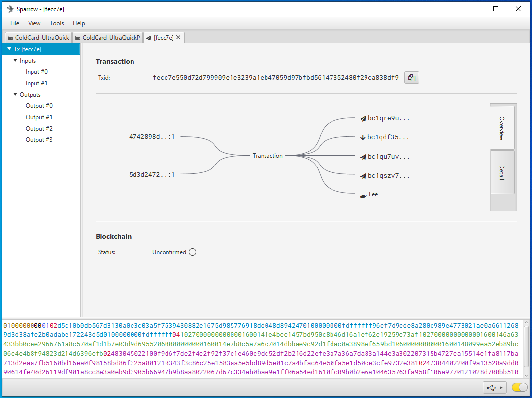Collapse the Tx [fecc7e] tree node
This screenshot has width=532, height=398.
pyautogui.click(x=9, y=49)
